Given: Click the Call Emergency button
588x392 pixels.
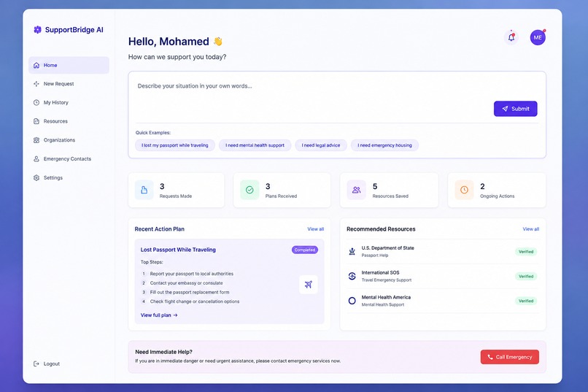Looking at the screenshot, I should click(510, 357).
